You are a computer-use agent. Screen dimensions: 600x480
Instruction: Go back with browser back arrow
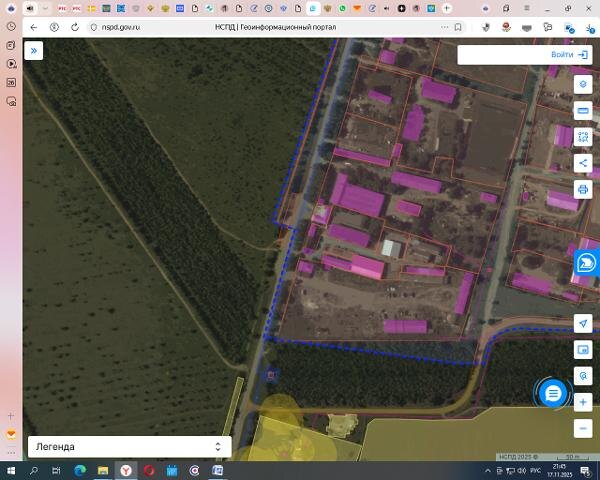point(34,27)
